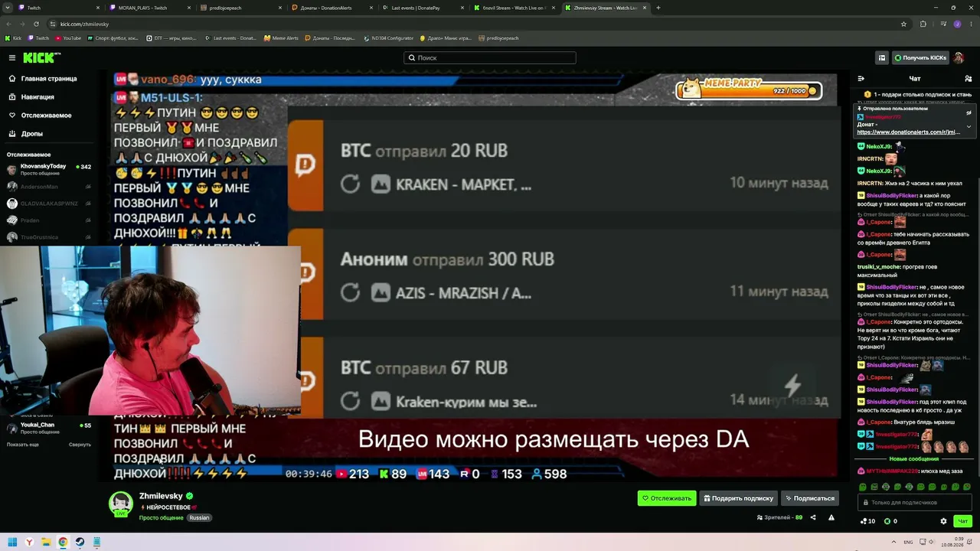Open YouTube bookmark in bookmarks bar
The height and width of the screenshot is (551, 980).
pyautogui.click(x=68, y=37)
